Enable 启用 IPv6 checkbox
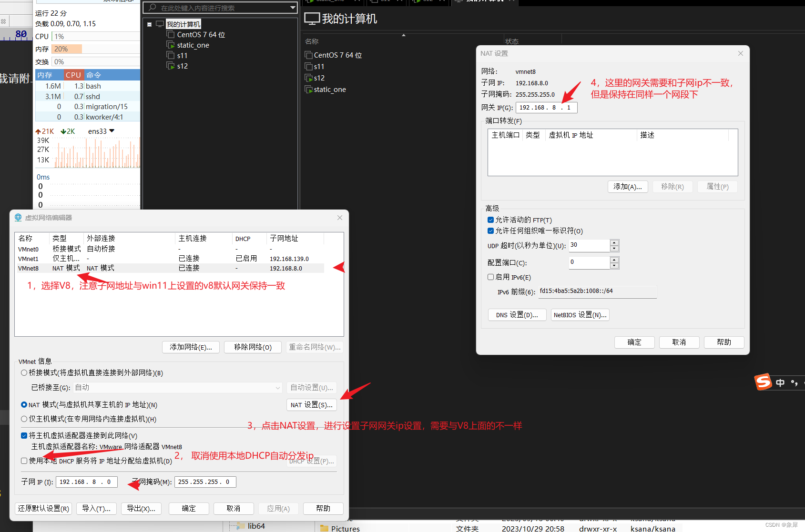Viewport: 805px width, 532px height. click(490, 277)
